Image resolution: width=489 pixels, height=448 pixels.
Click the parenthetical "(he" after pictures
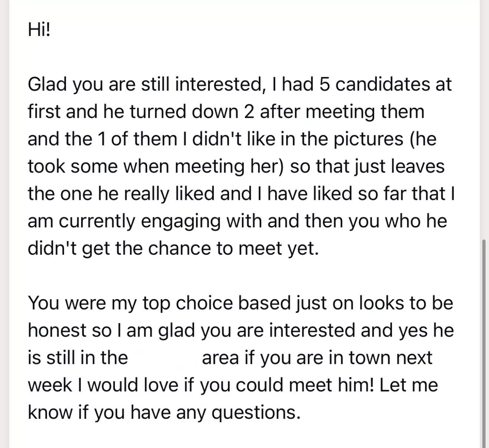tap(423, 139)
